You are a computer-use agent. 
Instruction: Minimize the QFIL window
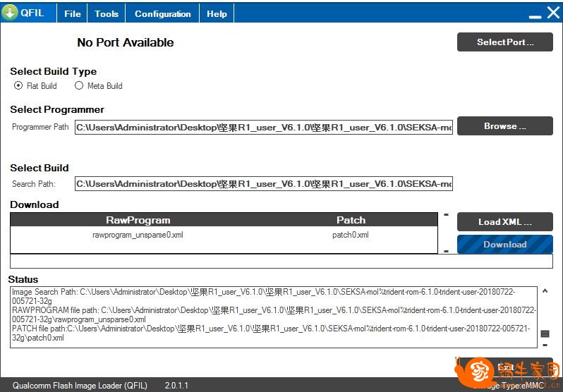pos(535,16)
